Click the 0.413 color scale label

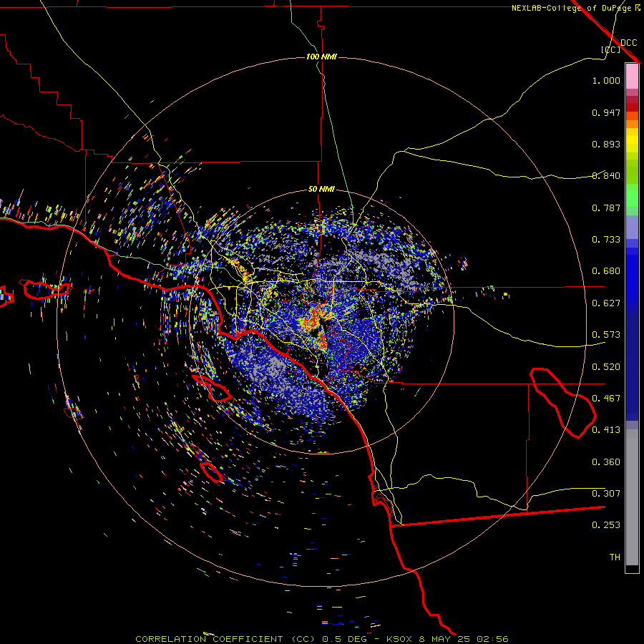point(606,430)
